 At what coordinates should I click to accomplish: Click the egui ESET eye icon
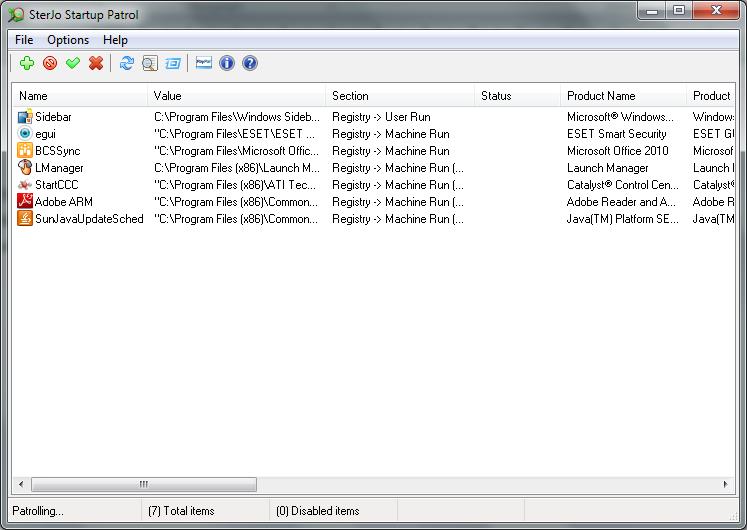pos(25,134)
